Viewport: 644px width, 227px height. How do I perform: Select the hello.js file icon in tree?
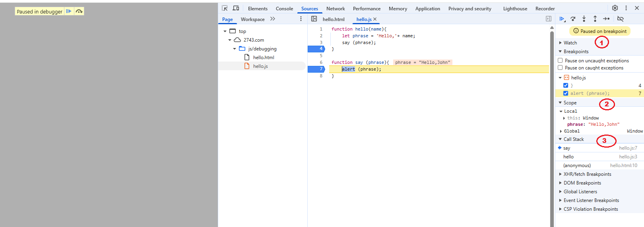247,66
